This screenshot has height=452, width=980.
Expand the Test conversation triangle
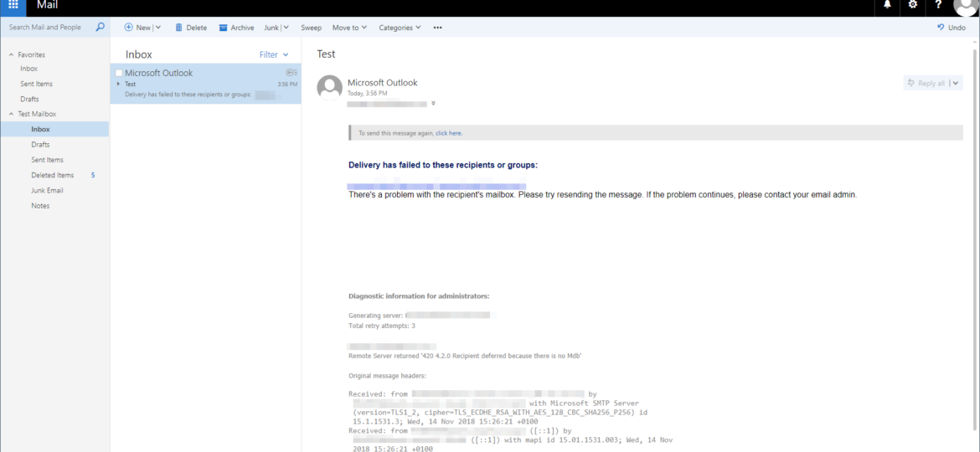click(118, 84)
